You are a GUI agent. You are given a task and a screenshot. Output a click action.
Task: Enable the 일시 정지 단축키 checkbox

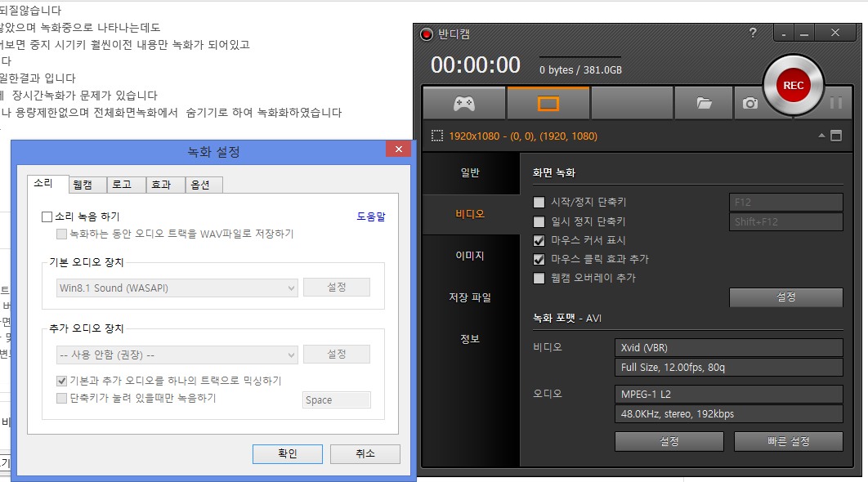tap(539, 222)
